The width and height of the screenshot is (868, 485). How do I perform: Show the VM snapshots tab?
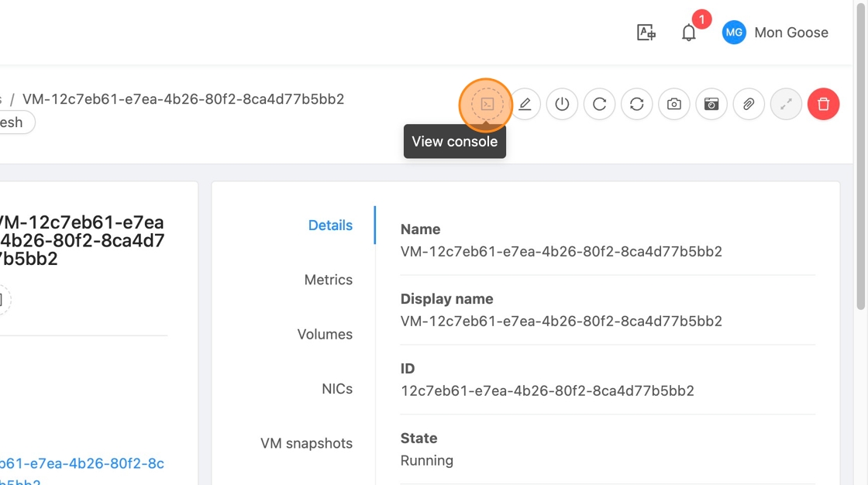306,443
